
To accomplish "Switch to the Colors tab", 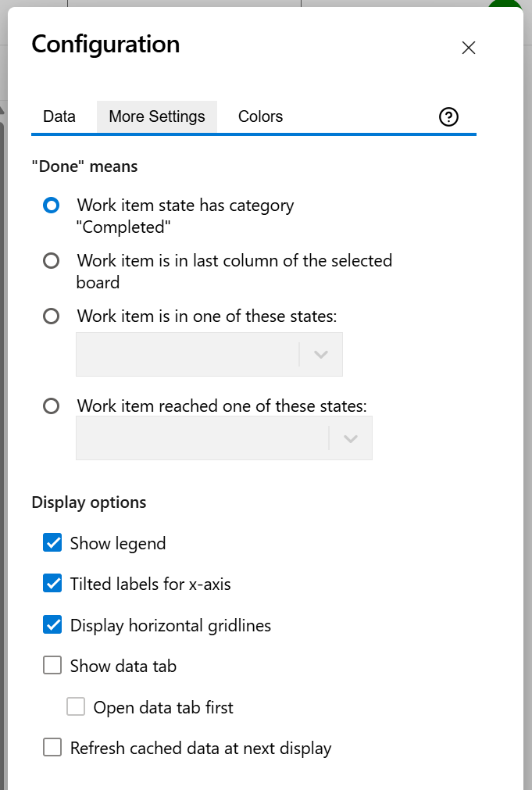I will pos(260,116).
